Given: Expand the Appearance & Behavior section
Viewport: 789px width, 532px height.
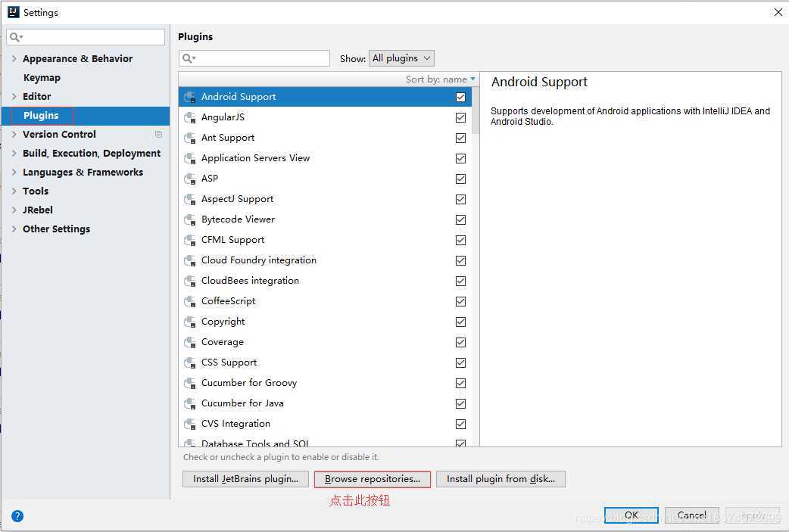Looking at the screenshot, I should coord(14,58).
